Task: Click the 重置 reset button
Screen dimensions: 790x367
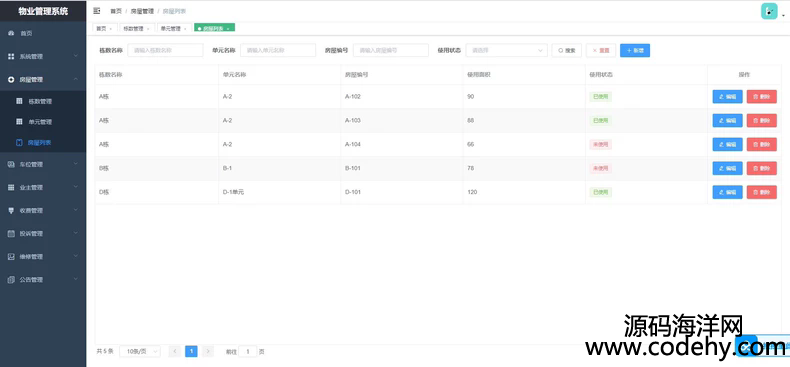Action: pyautogui.click(x=601, y=50)
